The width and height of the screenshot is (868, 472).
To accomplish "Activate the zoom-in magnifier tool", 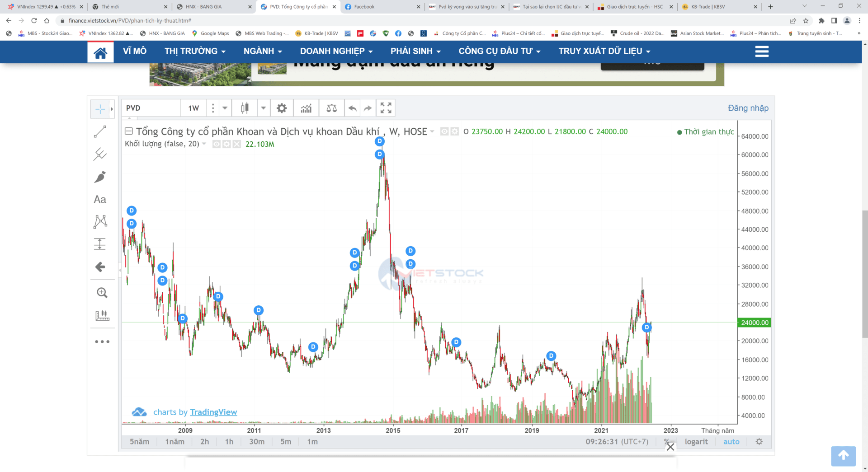I will [x=102, y=293].
